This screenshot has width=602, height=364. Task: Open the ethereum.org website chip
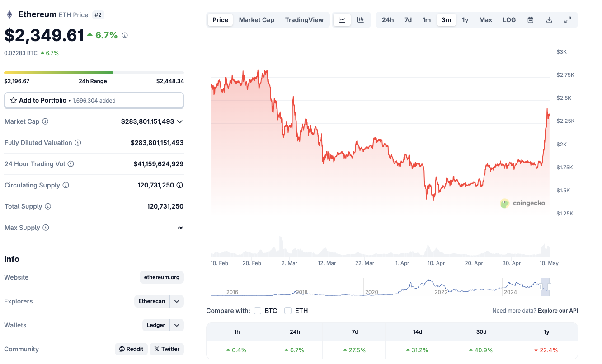tap(162, 277)
